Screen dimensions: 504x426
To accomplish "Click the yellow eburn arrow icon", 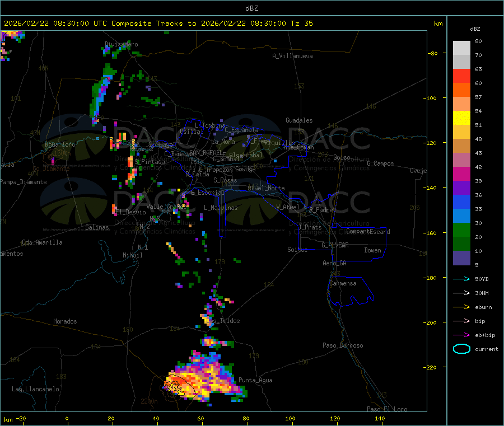I will [x=461, y=307].
